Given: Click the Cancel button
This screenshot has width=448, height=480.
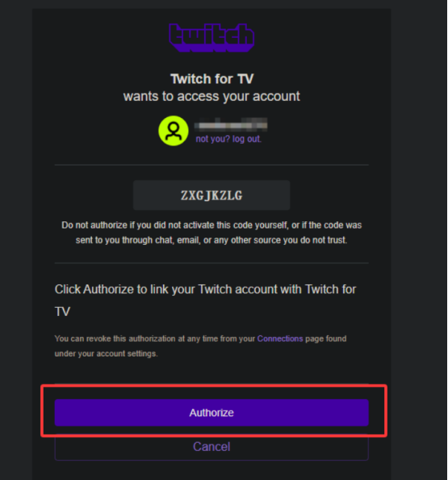Looking at the screenshot, I should (211, 447).
